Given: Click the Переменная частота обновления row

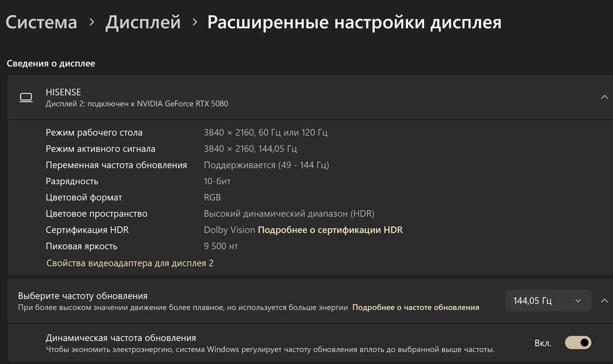Looking at the screenshot, I should pos(116,165).
